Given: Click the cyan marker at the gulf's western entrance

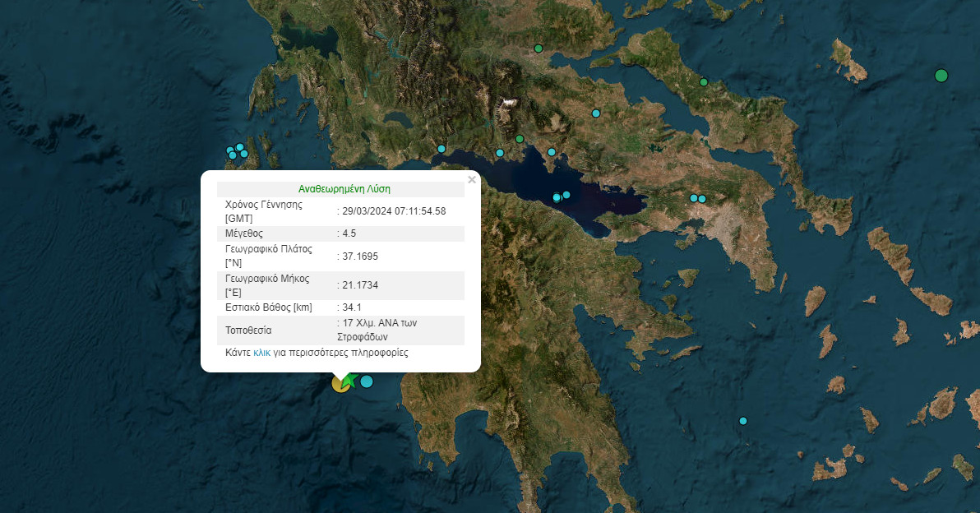Looking at the screenshot, I should (441, 149).
